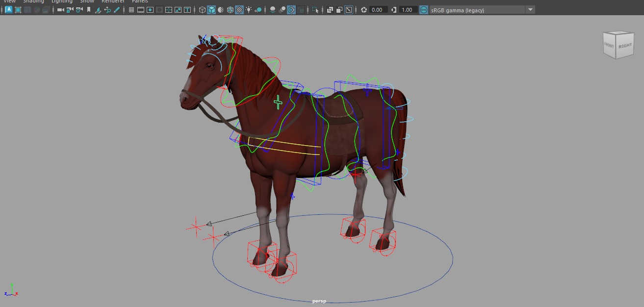Open the Panels menu

(140, 1)
